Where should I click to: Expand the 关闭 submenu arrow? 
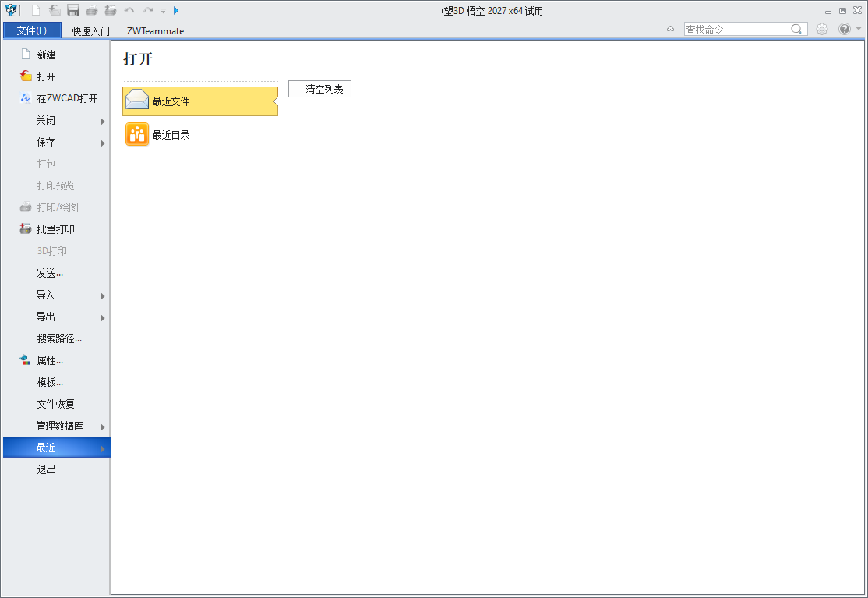click(x=103, y=122)
